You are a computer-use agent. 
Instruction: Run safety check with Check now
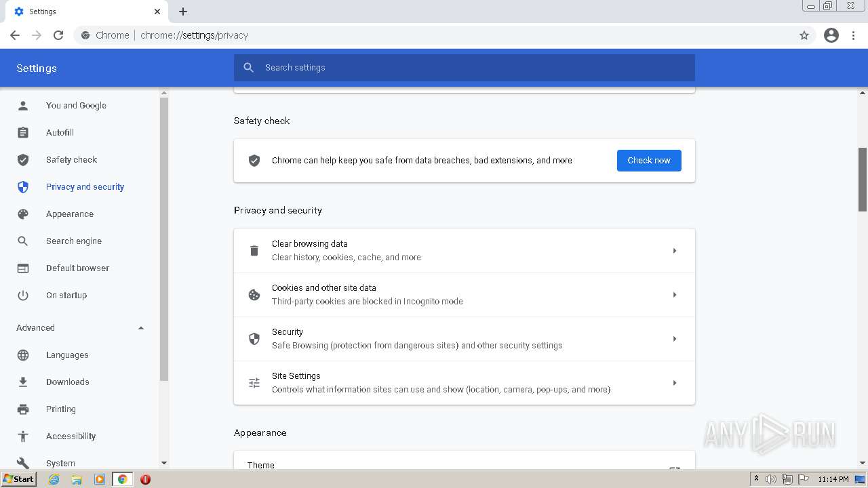coord(649,161)
